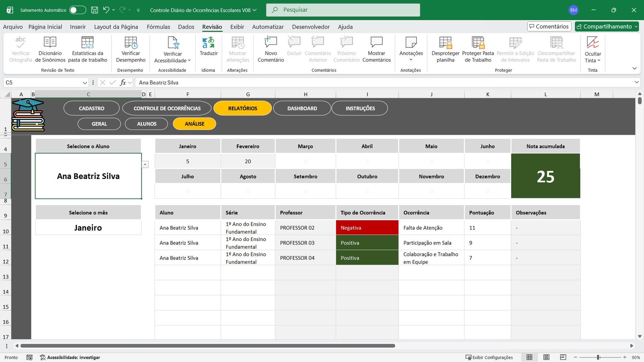Viewport: 644px width, 362px height.
Task: Toggle Salvamento Automático switch
Action: tap(77, 10)
